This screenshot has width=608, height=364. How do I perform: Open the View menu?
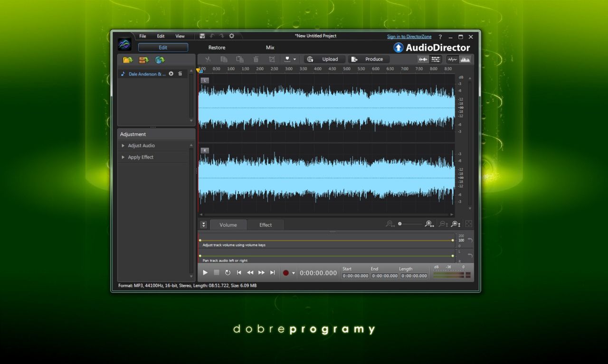pyautogui.click(x=180, y=36)
